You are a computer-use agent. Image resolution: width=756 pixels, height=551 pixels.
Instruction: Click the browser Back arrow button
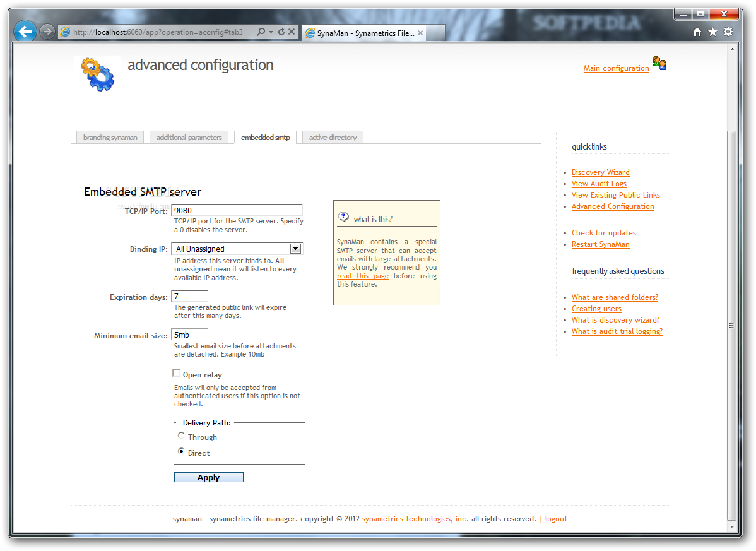(25, 32)
